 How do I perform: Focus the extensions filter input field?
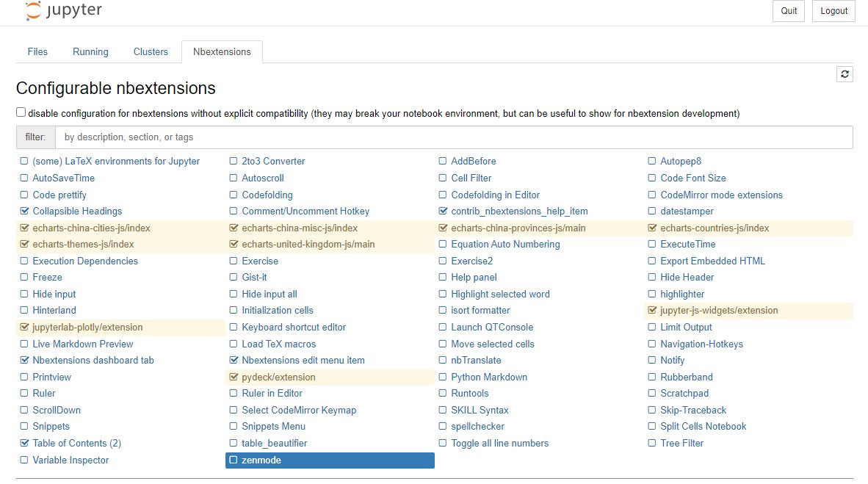tap(453, 137)
